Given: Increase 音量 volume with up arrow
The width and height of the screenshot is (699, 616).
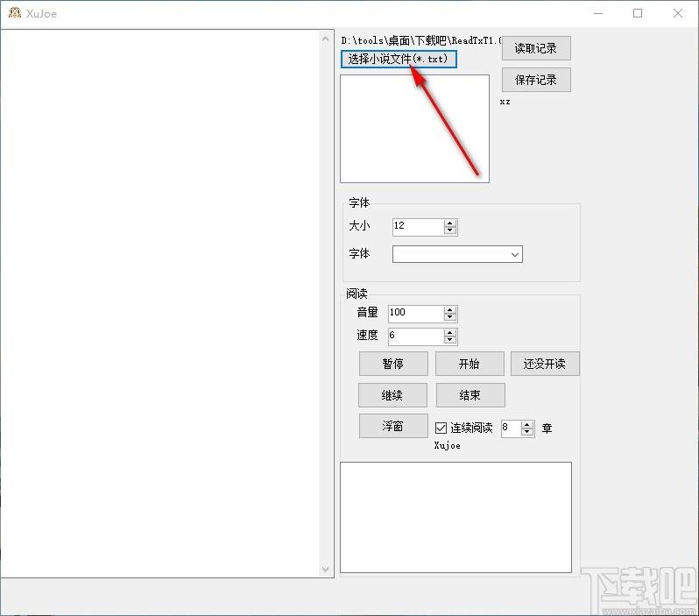Looking at the screenshot, I should tap(450, 310).
